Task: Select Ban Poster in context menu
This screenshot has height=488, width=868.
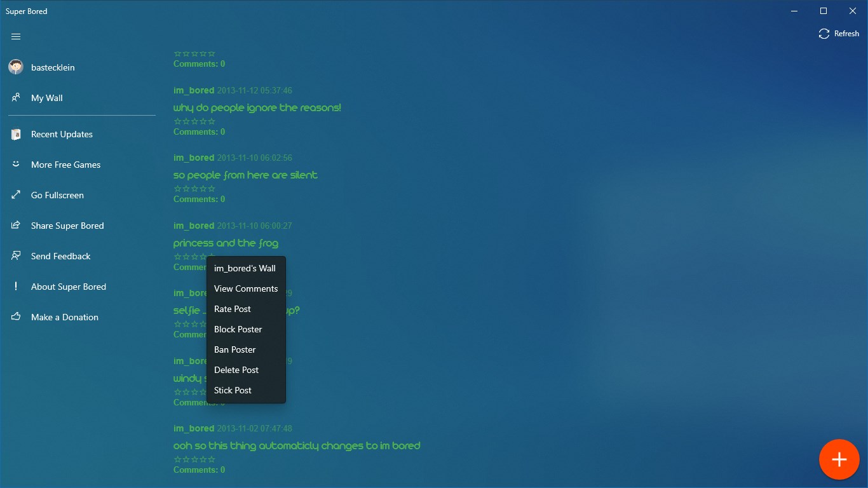Action: pos(245,349)
